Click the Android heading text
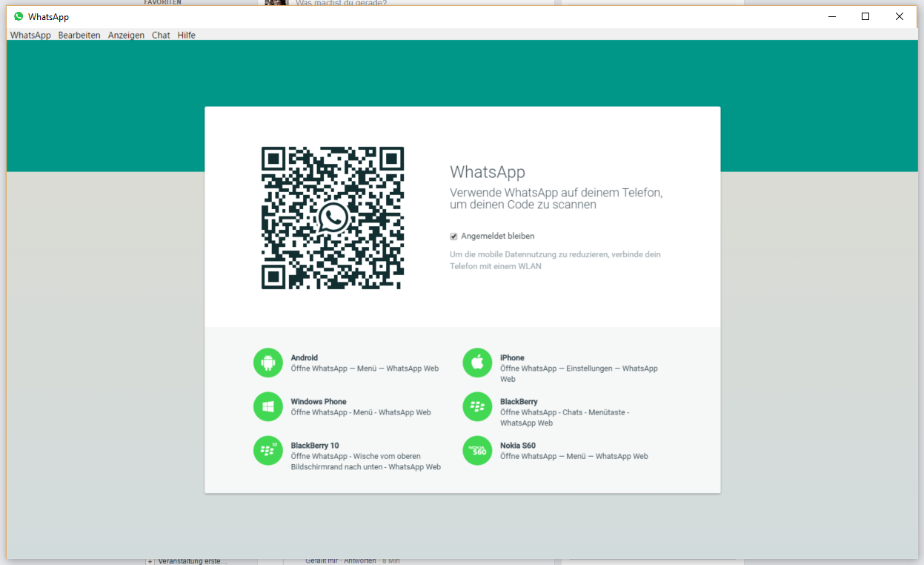The width and height of the screenshot is (924, 565). 305,357
